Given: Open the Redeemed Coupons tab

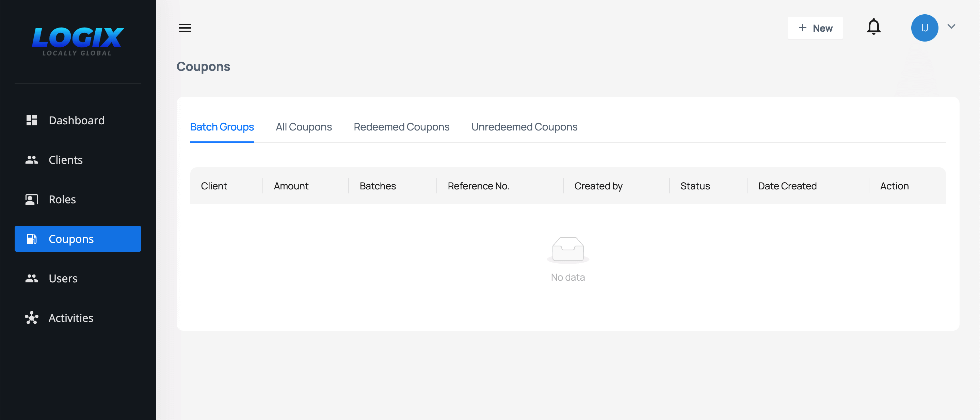Looking at the screenshot, I should 401,127.
